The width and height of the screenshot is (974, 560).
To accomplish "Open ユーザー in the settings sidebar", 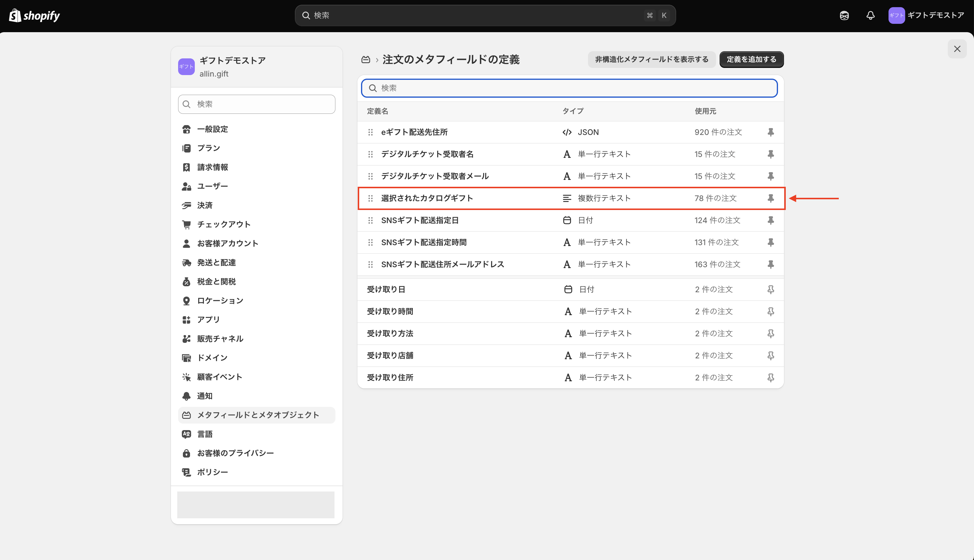I will (x=256, y=186).
